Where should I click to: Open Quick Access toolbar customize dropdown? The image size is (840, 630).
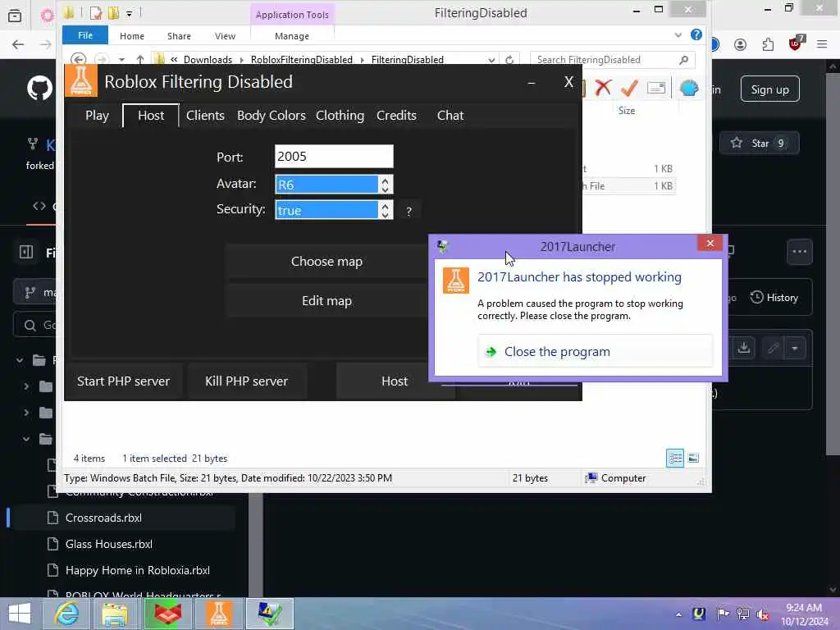(x=129, y=13)
